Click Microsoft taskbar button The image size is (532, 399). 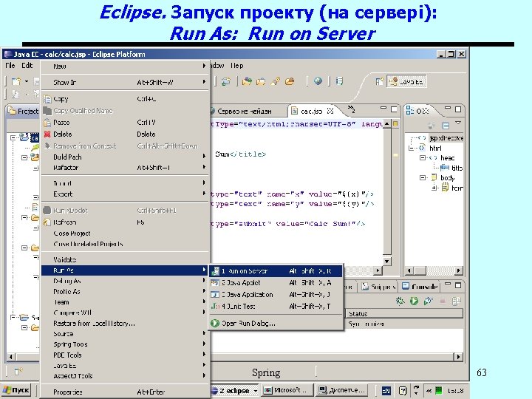tap(287, 390)
